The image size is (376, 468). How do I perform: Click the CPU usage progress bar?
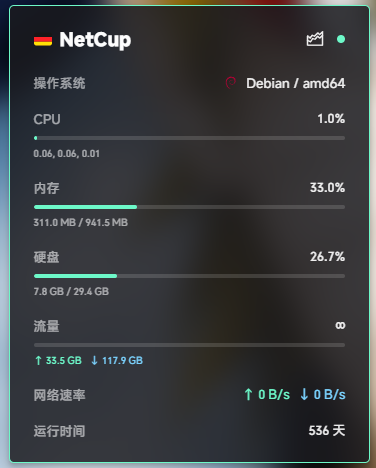[x=189, y=138]
